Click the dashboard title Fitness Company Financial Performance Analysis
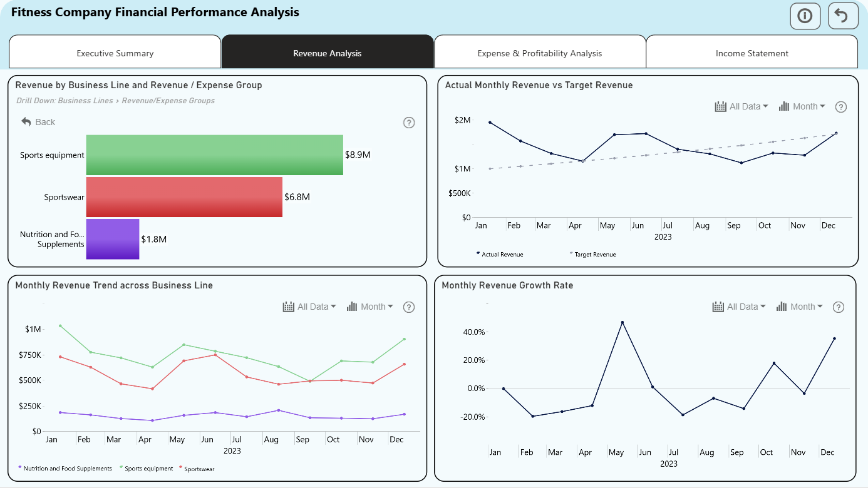The width and height of the screenshot is (868, 488). click(155, 13)
